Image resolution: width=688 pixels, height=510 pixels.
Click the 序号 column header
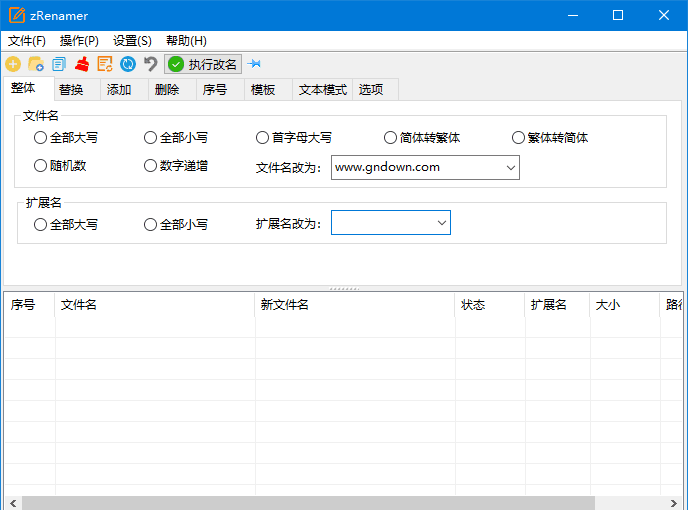coord(29,305)
